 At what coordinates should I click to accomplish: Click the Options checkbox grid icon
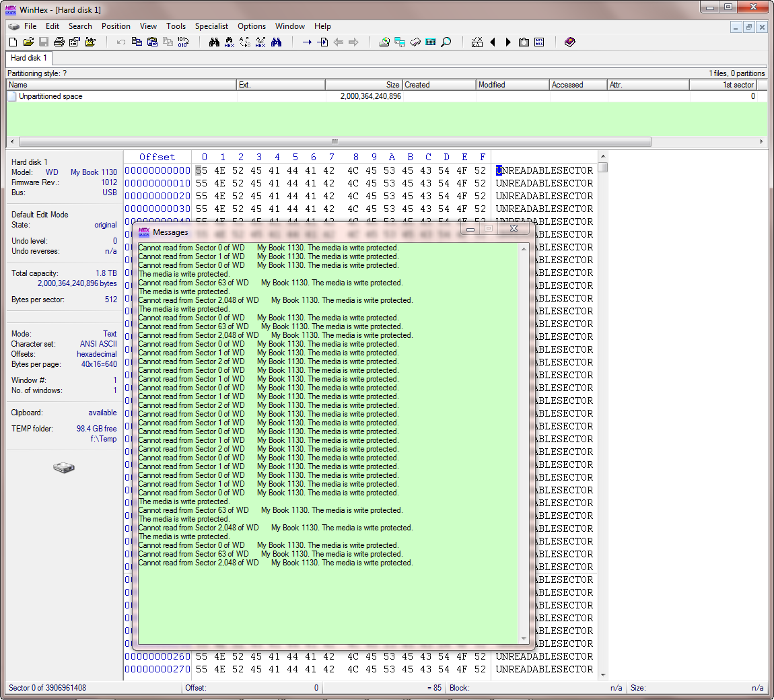pyautogui.click(x=477, y=42)
